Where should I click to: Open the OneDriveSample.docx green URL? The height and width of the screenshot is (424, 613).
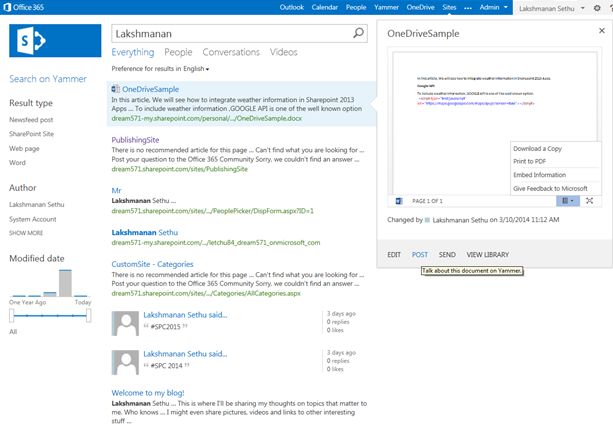coord(207,118)
